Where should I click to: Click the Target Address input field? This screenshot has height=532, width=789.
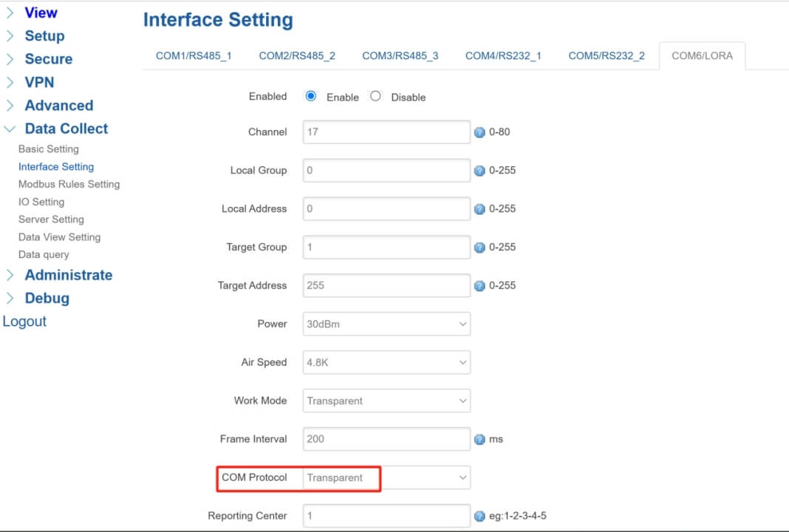pyautogui.click(x=386, y=285)
